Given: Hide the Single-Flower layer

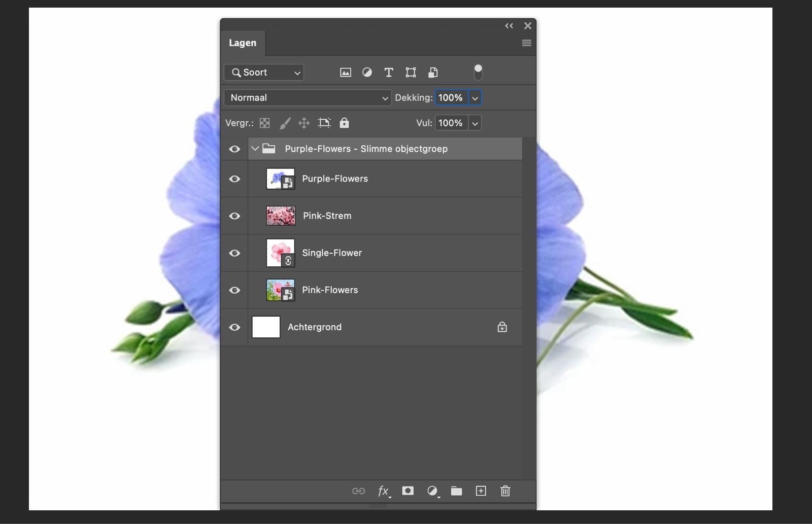Looking at the screenshot, I should (x=234, y=253).
